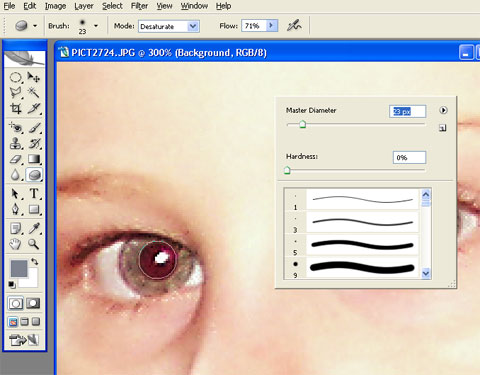
Task: Toggle airbrush mode in options bar
Action: tap(294, 26)
